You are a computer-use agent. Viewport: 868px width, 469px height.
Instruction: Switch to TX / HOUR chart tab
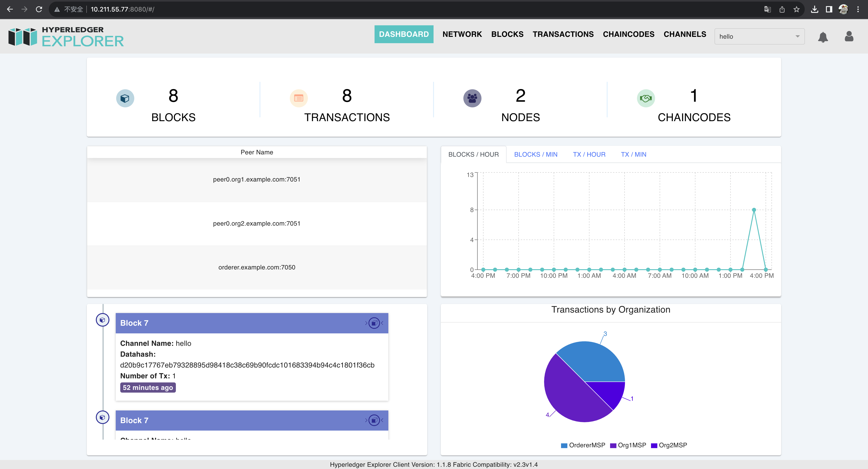pos(589,154)
